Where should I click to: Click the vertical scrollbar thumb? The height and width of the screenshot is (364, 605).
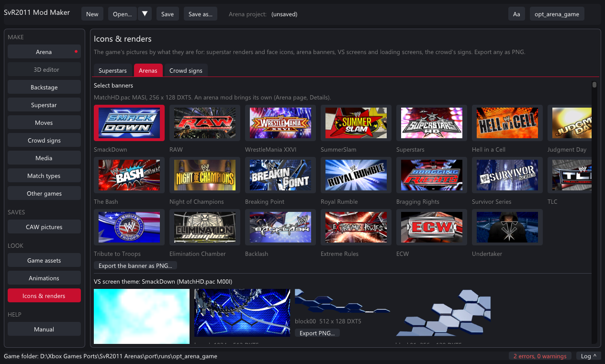tap(594, 85)
